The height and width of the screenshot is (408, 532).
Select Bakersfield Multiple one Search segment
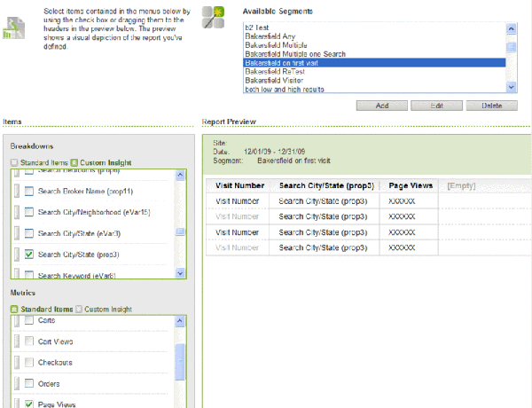point(374,54)
